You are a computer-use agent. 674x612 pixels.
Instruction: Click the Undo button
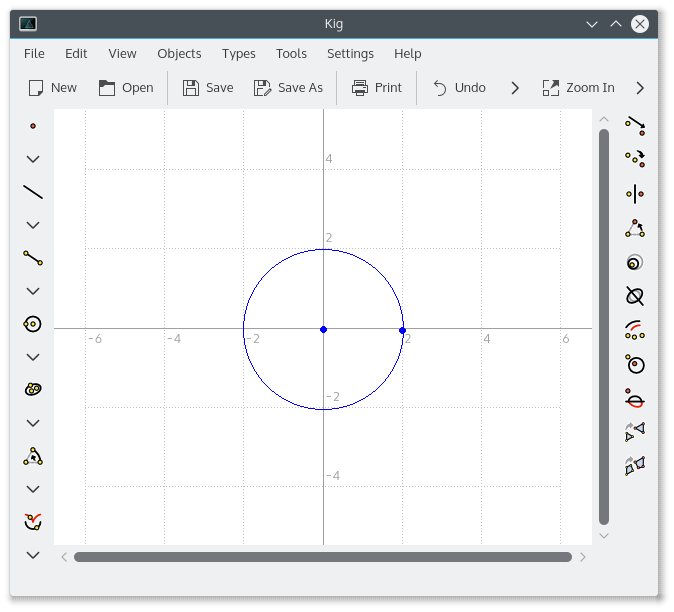(x=459, y=88)
